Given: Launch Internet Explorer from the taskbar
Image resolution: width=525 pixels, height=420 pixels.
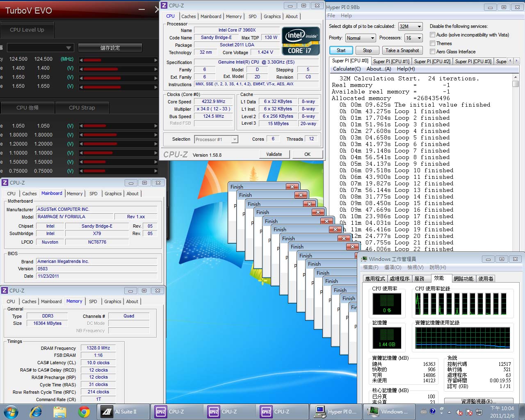Looking at the screenshot, I should pos(36,411).
